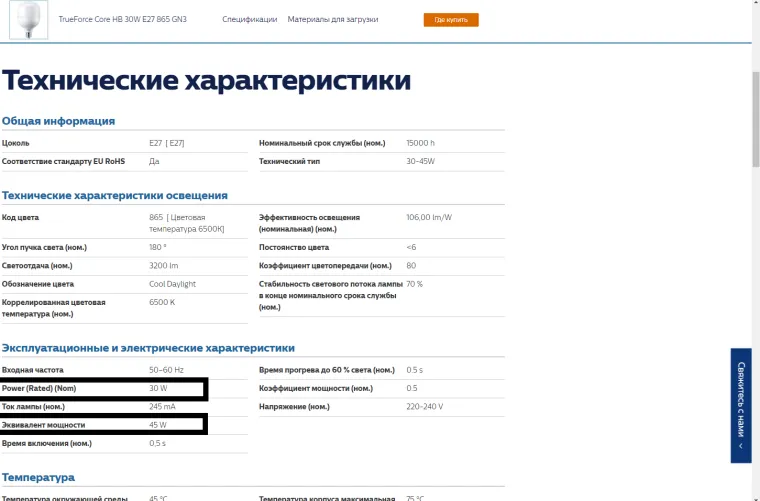The width and height of the screenshot is (760, 501).
Task: Expand the chevron on Свяжитесь с нами tab
Action: pyautogui.click(x=741, y=446)
